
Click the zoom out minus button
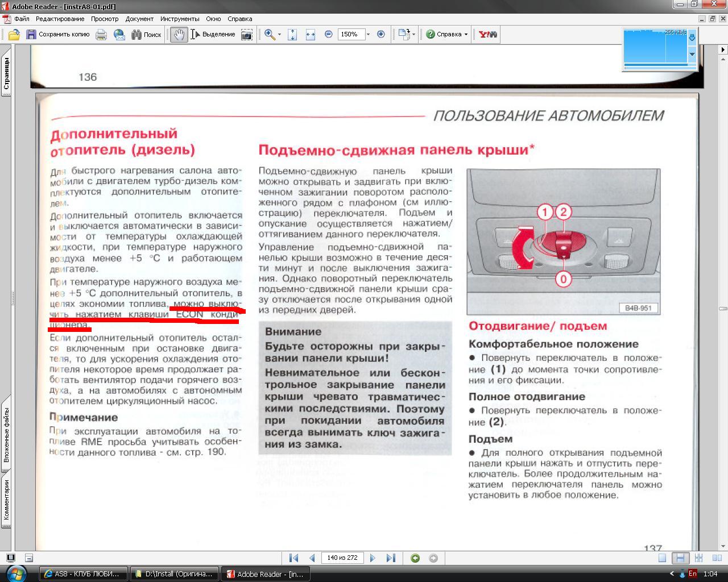coord(329,35)
